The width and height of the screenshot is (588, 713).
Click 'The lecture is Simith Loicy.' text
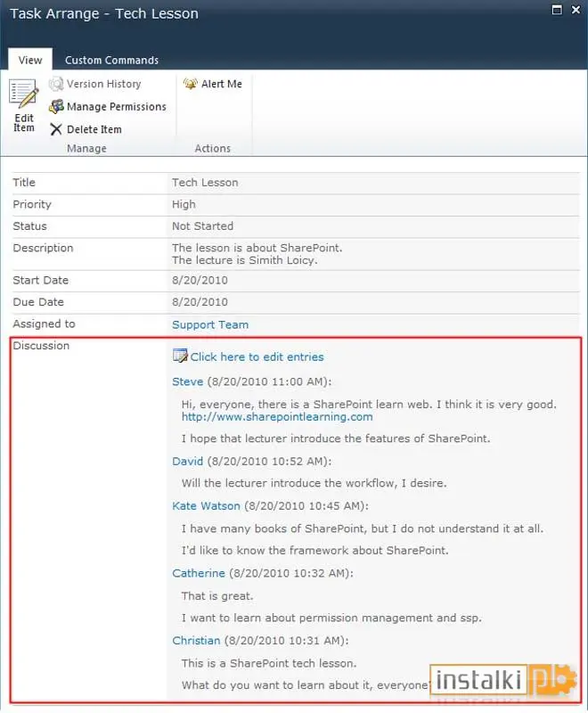click(244, 260)
